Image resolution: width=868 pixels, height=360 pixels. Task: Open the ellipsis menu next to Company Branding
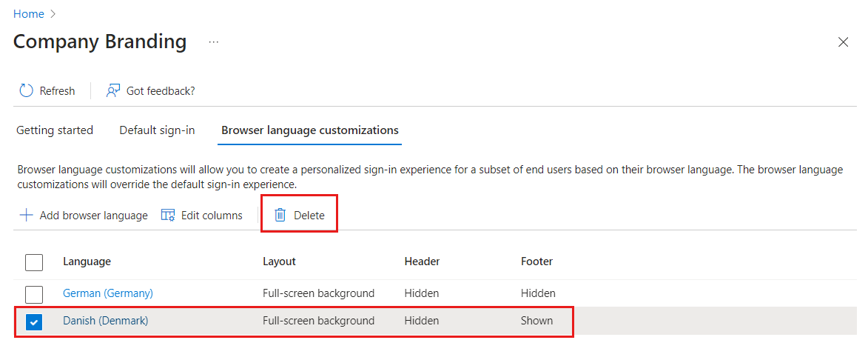click(214, 42)
